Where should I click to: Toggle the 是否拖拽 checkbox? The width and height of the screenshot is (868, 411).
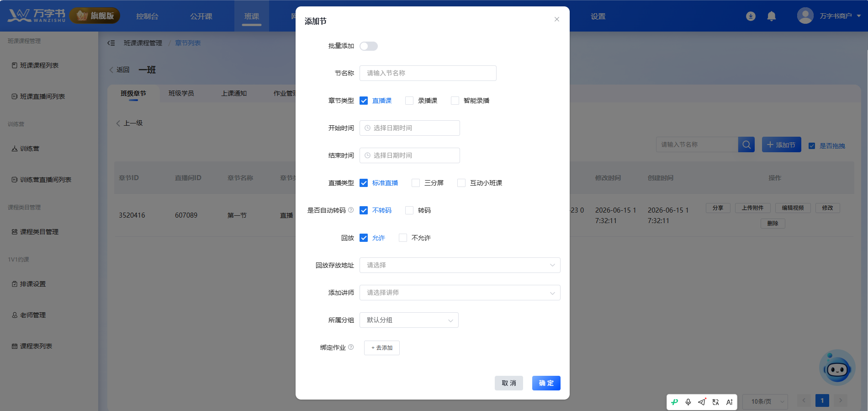(812, 146)
